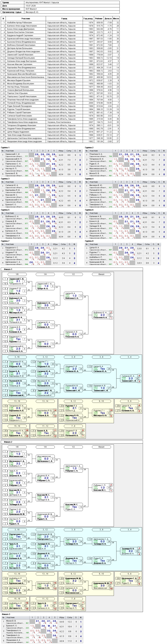168x644 pixels.
Task: Click the Группа-4 heading
Action: coord(89,179)
